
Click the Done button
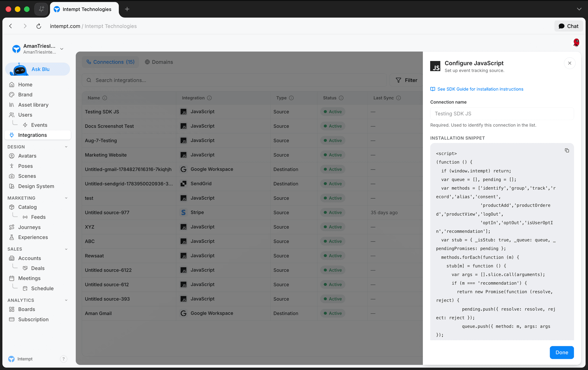point(562,353)
